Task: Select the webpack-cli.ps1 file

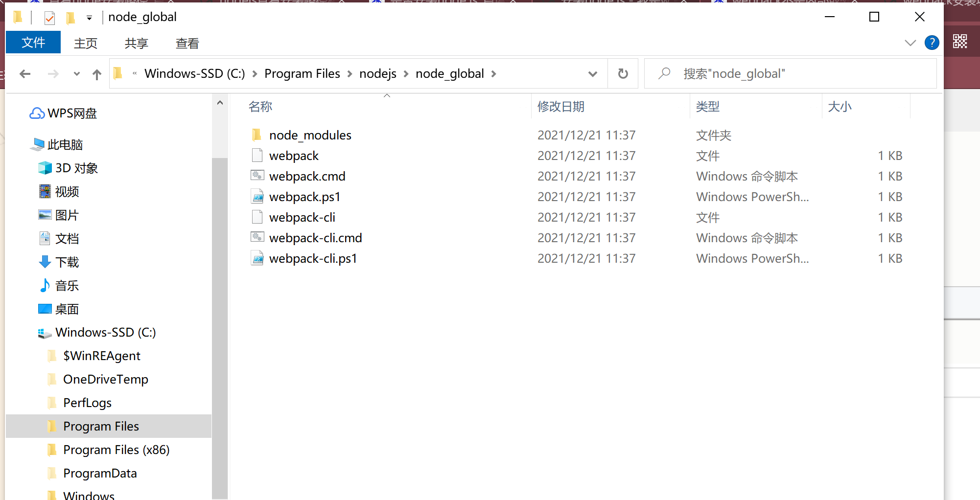Action: point(313,258)
